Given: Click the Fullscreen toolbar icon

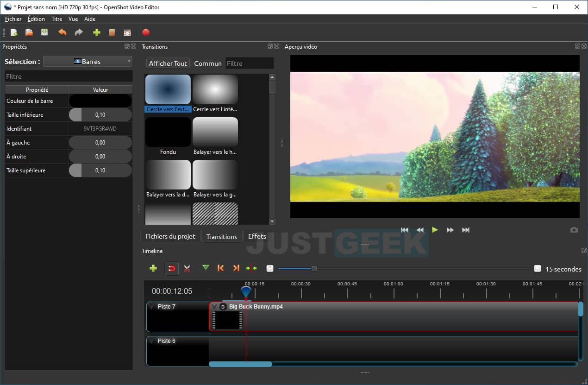Looking at the screenshot, I should pyautogui.click(x=127, y=32).
